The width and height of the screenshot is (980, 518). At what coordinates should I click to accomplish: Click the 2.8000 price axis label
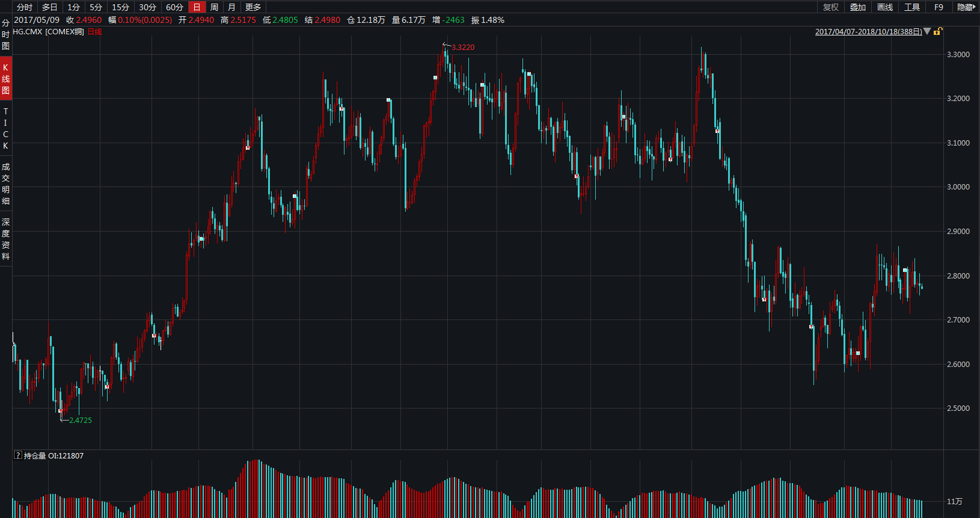958,276
